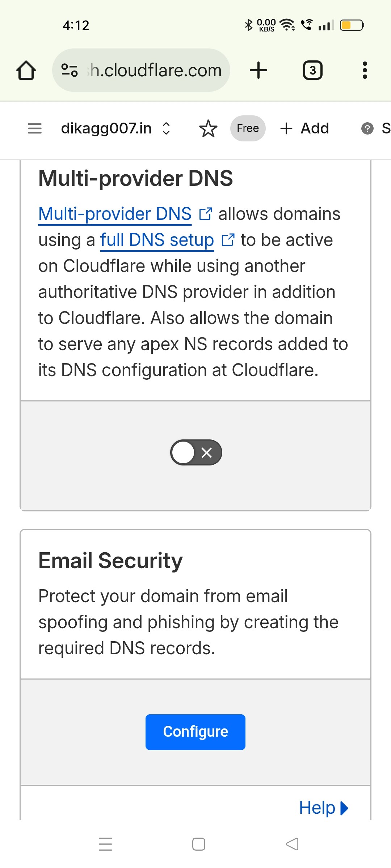The height and width of the screenshot is (868, 391).
Task: Open the tab switcher showing 3 tabs
Action: click(x=312, y=70)
